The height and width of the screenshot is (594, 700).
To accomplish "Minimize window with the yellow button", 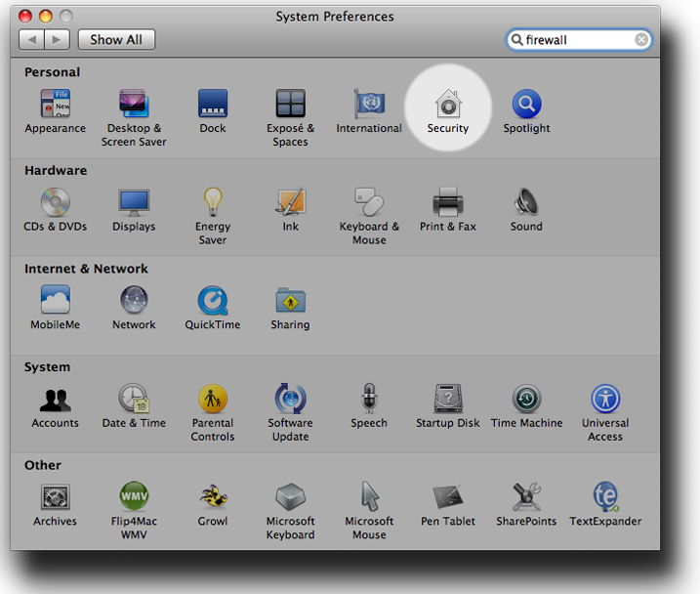I will (46, 17).
